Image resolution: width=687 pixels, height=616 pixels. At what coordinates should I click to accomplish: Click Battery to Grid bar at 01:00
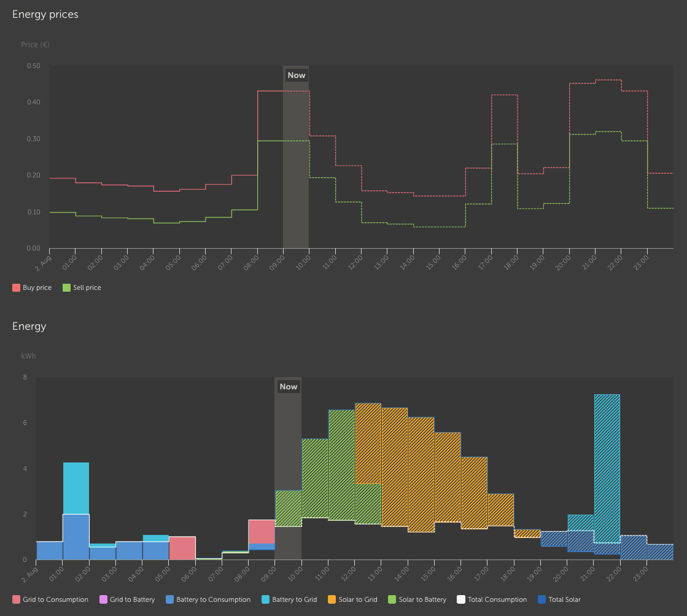coord(76,488)
